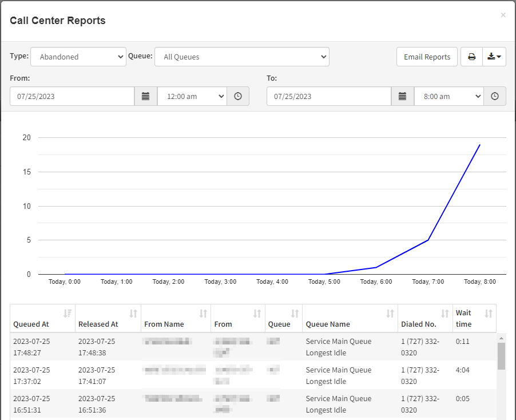Click the To time clock icon
This screenshot has height=420, width=516.
(x=495, y=96)
